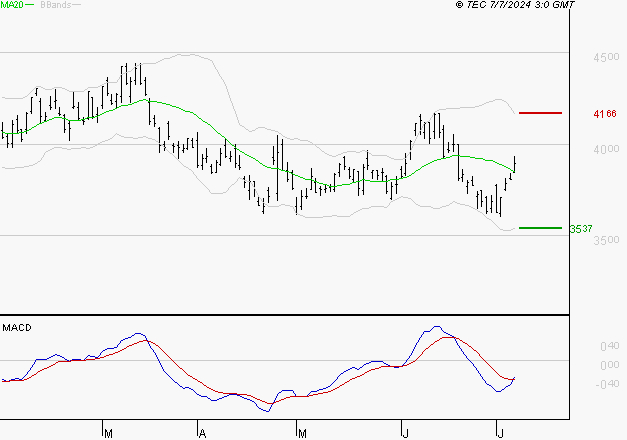Click the first M month marker

click(108, 434)
